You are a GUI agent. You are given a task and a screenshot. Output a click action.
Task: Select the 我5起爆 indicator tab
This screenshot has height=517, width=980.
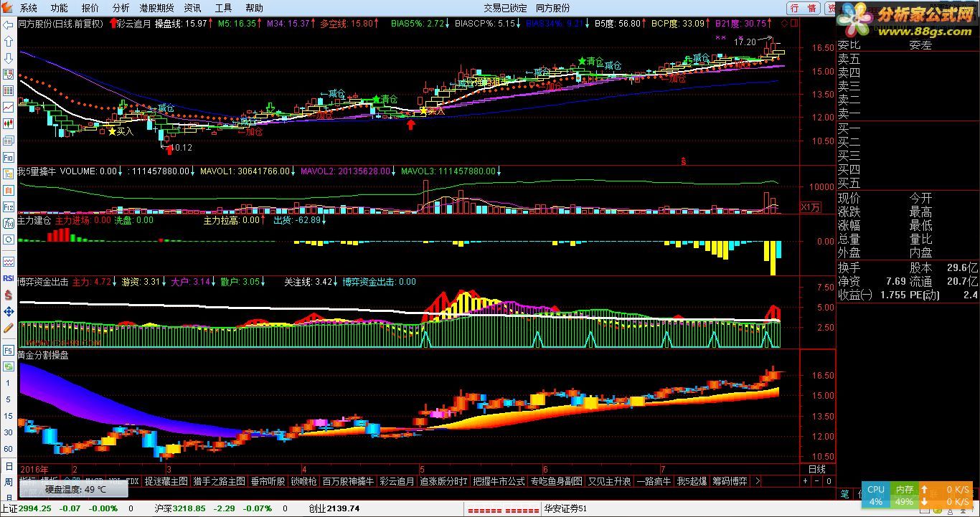(x=692, y=481)
